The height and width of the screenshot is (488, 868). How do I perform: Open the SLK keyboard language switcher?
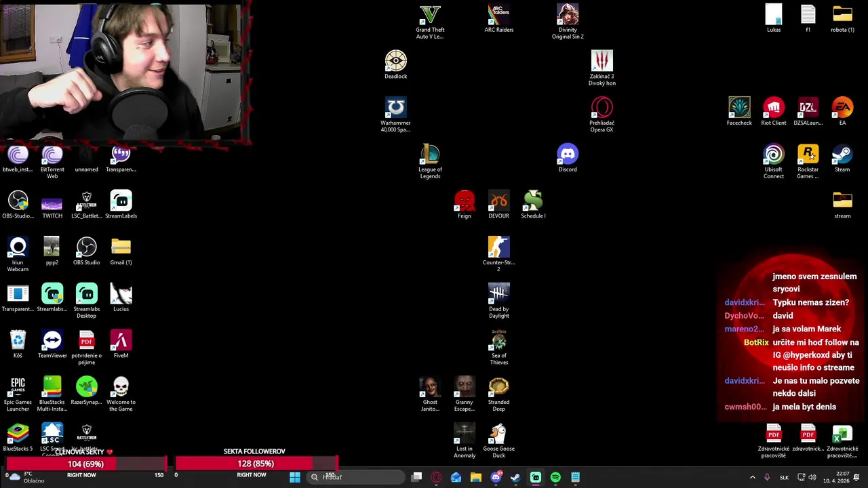tap(784, 477)
